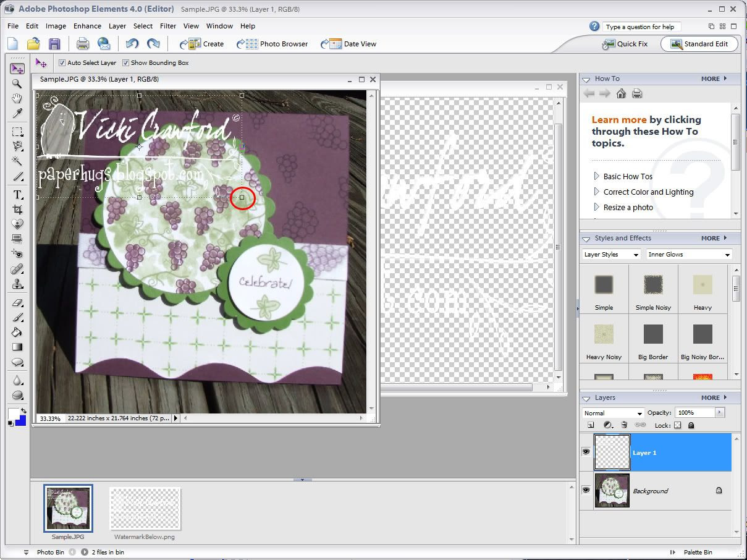747x560 pixels.
Task: Click MORE in the How To palette
Action: 714,78
